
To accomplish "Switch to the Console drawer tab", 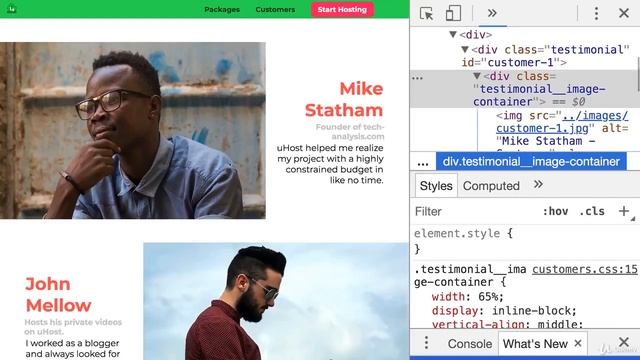I will 470,344.
